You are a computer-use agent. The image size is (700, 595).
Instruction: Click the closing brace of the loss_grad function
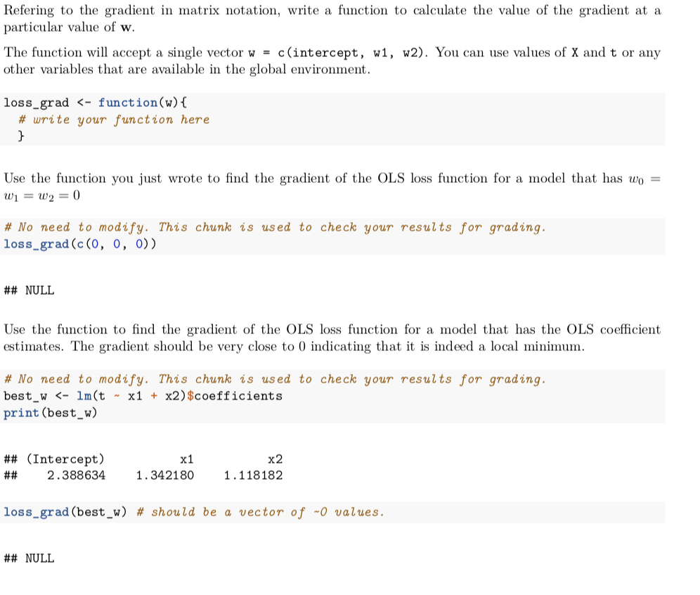(x=22, y=136)
